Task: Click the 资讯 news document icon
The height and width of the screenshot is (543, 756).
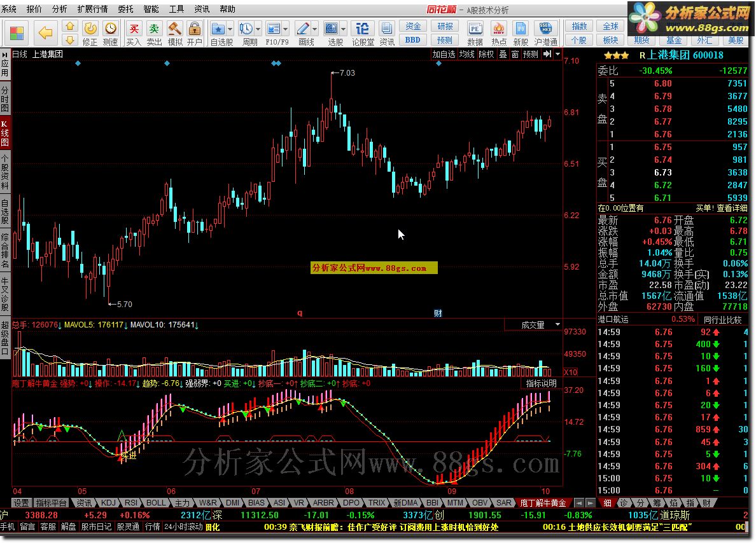Action: click(x=386, y=29)
